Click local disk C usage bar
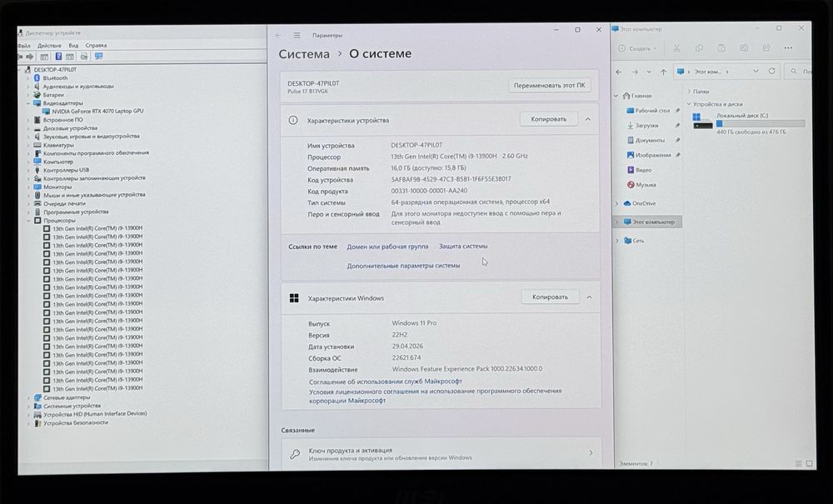 [x=761, y=124]
